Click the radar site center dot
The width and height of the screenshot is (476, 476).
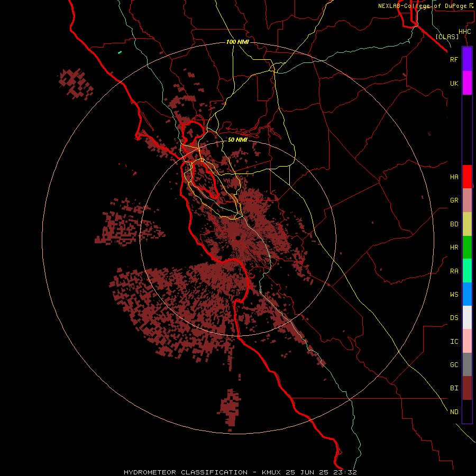pyautogui.click(x=238, y=239)
